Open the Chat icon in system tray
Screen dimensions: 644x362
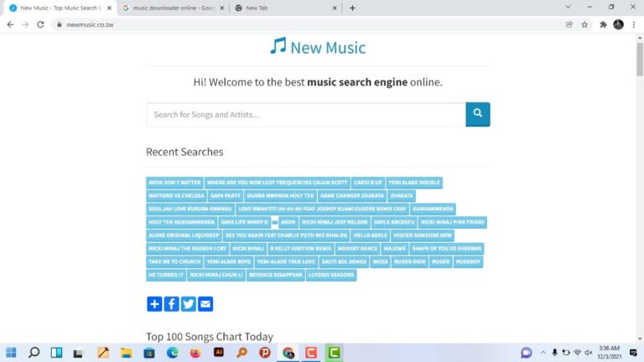(526, 353)
